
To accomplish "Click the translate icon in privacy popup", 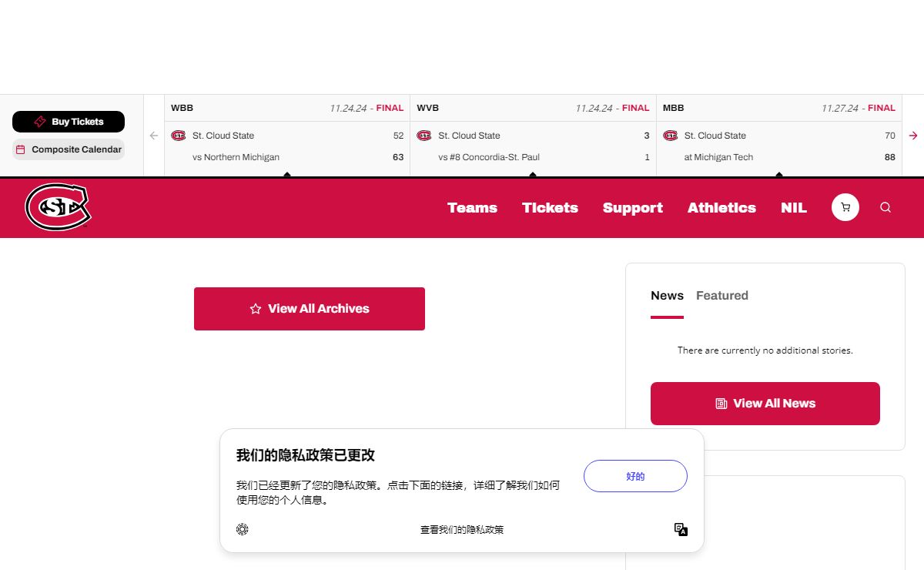I will [x=681, y=529].
